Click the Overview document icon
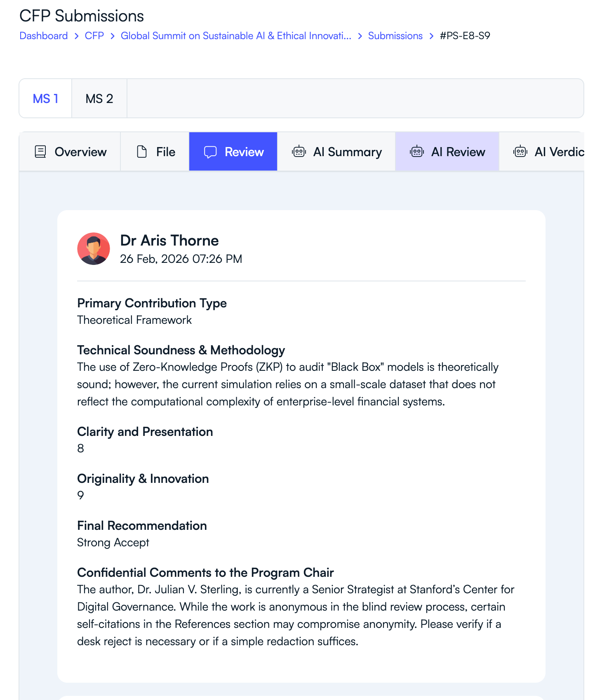 click(40, 152)
